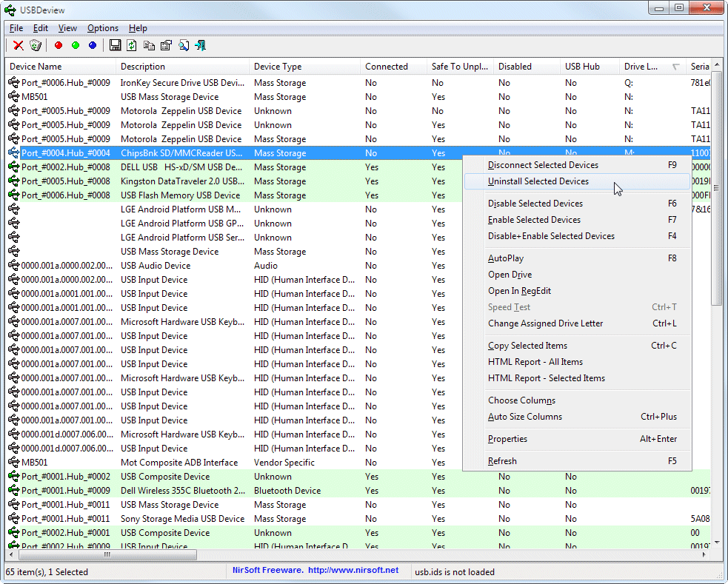Screen dimensions: 728x584
Task: Click the recycle bin uninstall toolbar icon
Action: pyautogui.click(x=36, y=45)
